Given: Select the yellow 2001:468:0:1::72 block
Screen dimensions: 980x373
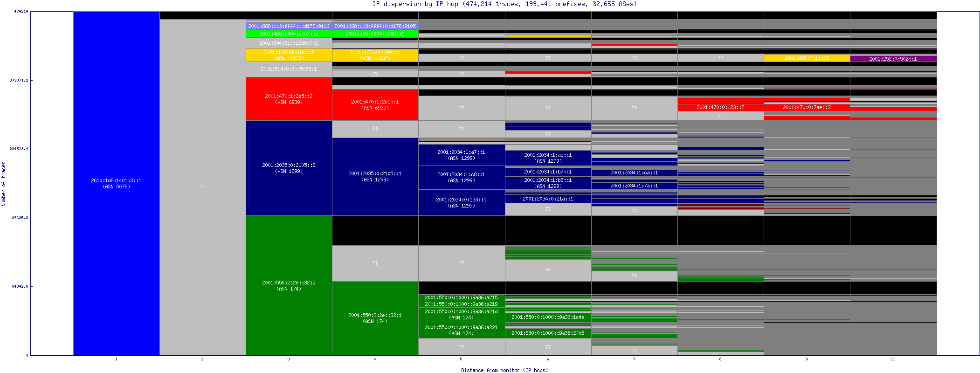Looking at the screenshot, I should click(807, 58).
